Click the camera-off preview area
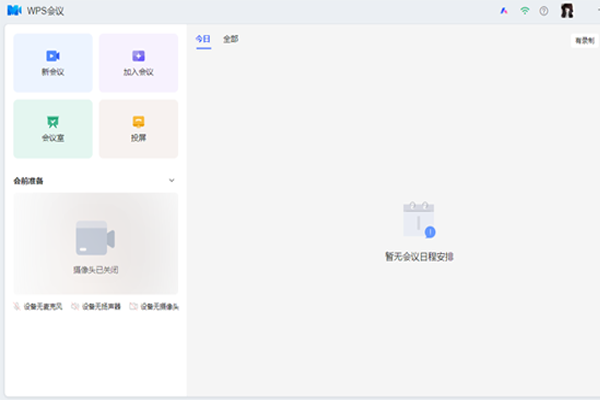Viewport: 600px width, 400px height. pyautogui.click(x=95, y=243)
